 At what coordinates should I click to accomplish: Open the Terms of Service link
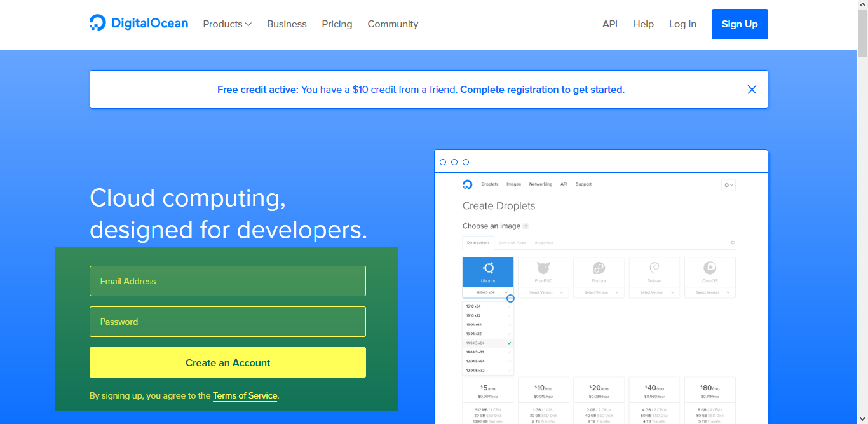coord(245,395)
